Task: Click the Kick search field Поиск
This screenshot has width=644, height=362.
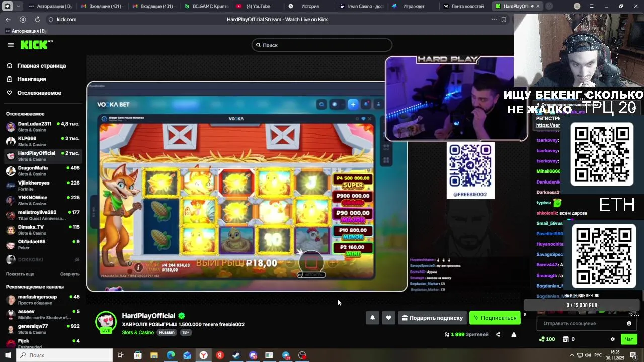Action: [322, 45]
